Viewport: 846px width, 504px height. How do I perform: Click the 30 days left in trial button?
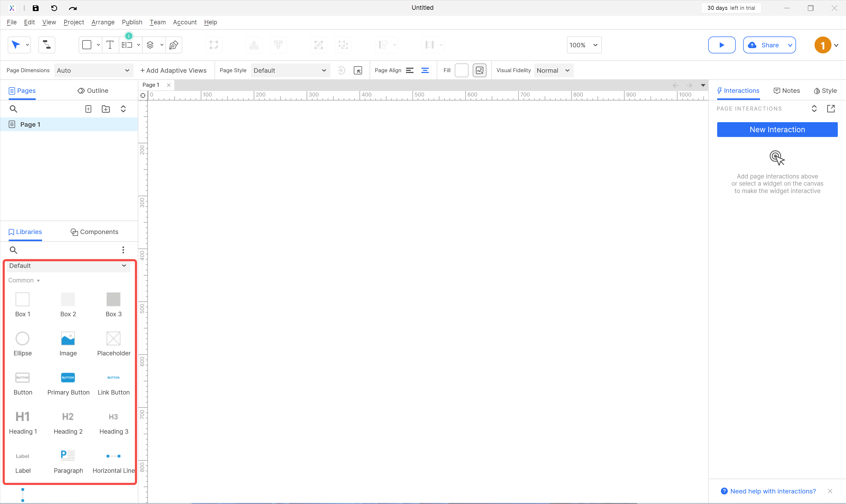[731, 8]
